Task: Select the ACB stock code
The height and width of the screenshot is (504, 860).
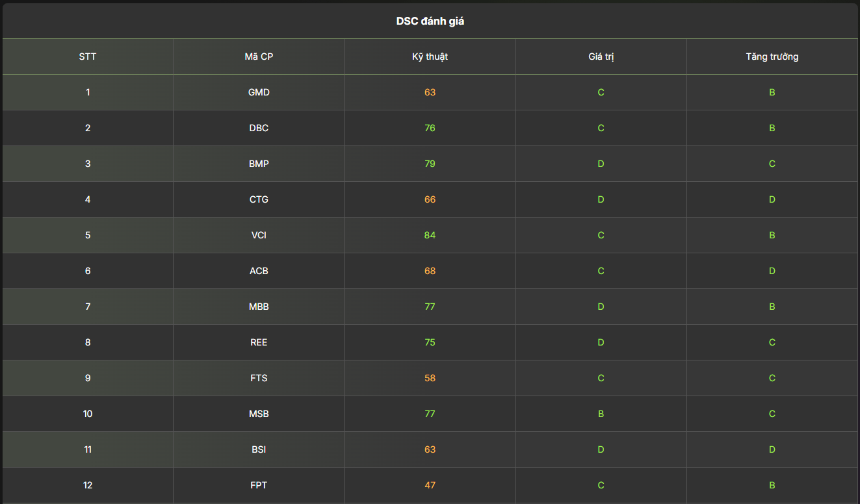Action: [x=259, y=271]
